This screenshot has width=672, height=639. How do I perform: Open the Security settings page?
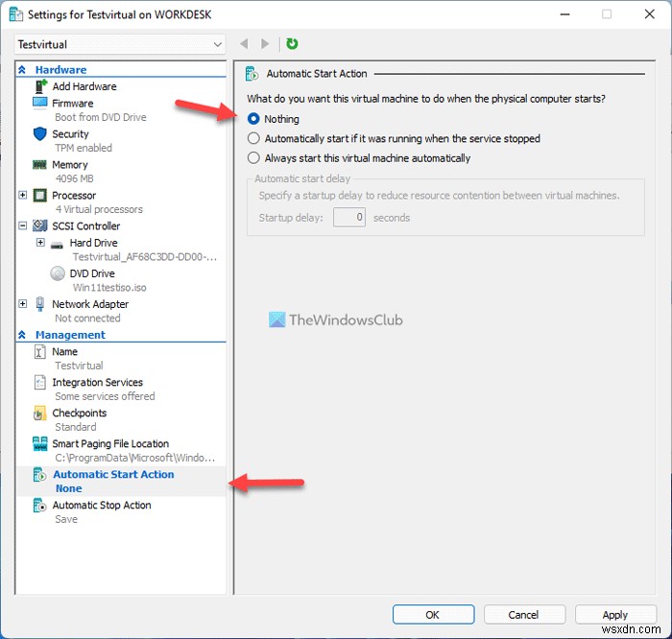(70, 134)
